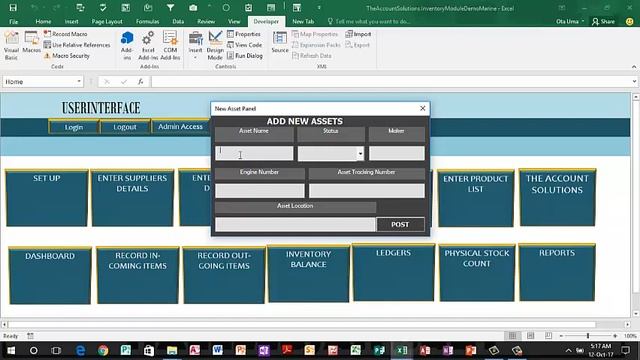Open the Visual Basic editor
Viewport: 640px width, 360px height.
tap(11, 45)
